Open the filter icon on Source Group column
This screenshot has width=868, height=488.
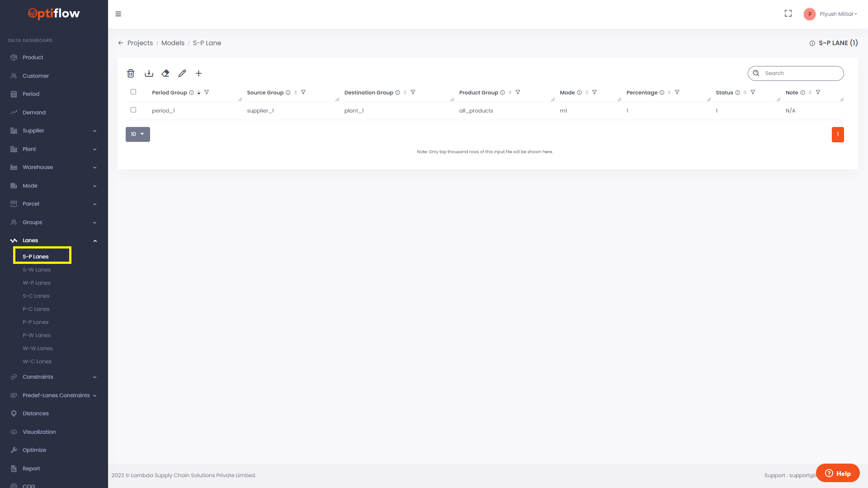tap(303, 92)
